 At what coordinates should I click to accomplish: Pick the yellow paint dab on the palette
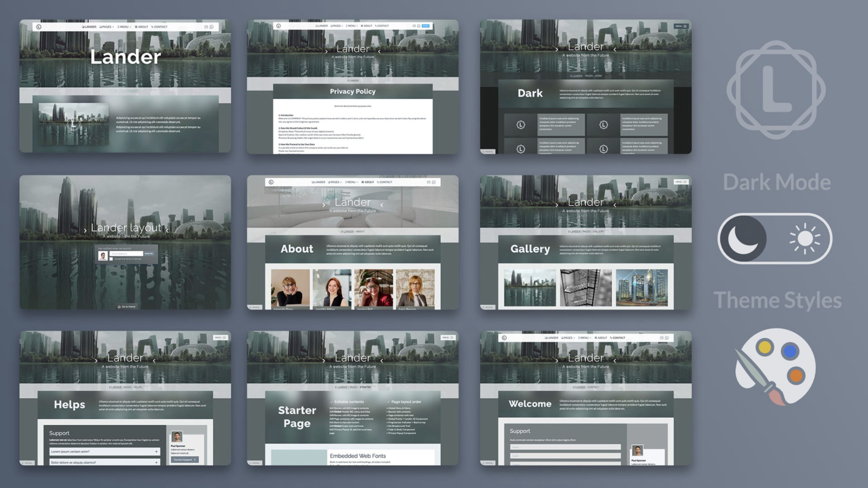764,347
